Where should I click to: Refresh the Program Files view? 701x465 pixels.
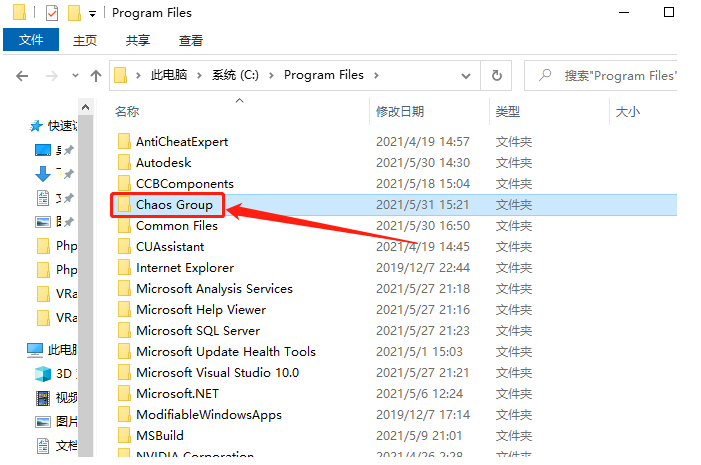point(496,75)
